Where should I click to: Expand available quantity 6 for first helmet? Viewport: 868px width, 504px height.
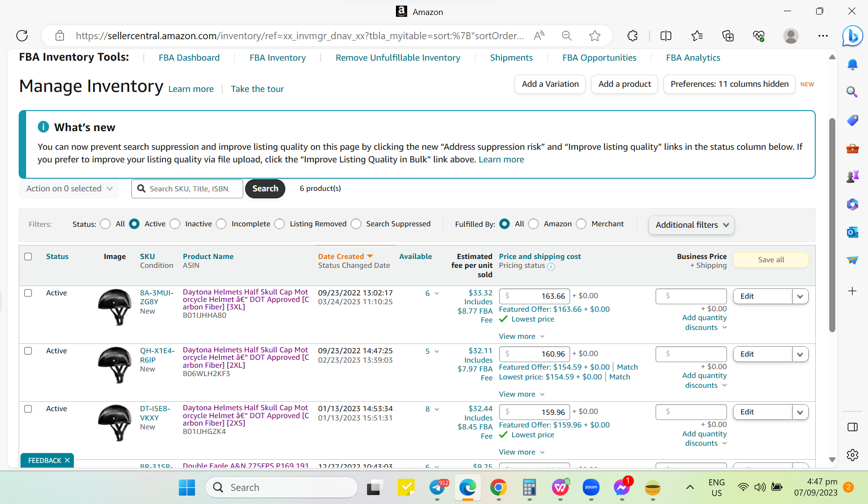click(437, 294)
